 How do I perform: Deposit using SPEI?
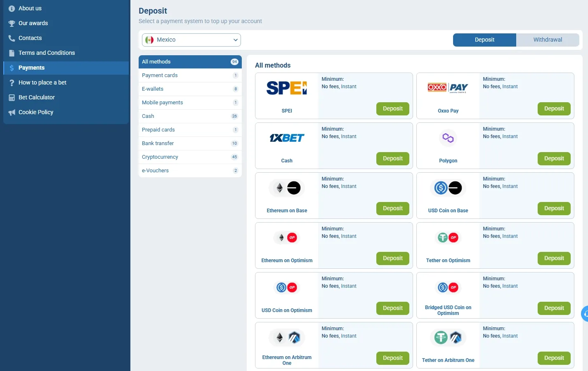[x=393, y=109]
